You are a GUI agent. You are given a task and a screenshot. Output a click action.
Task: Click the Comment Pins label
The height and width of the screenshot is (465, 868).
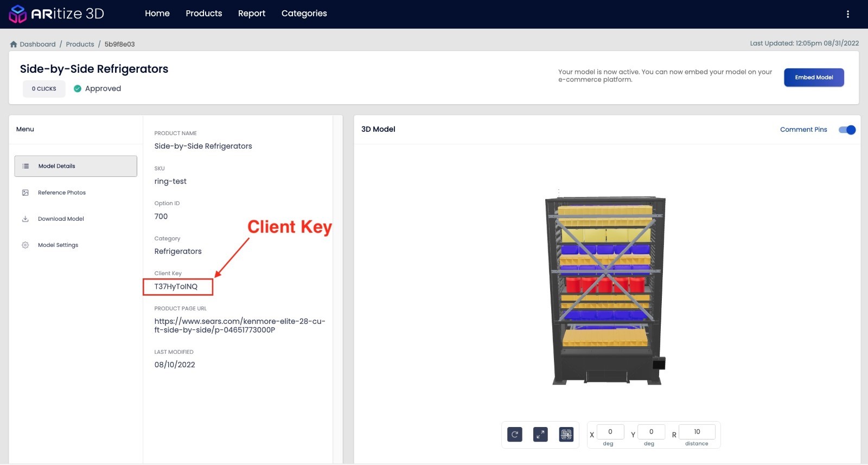tap(803, 130)
